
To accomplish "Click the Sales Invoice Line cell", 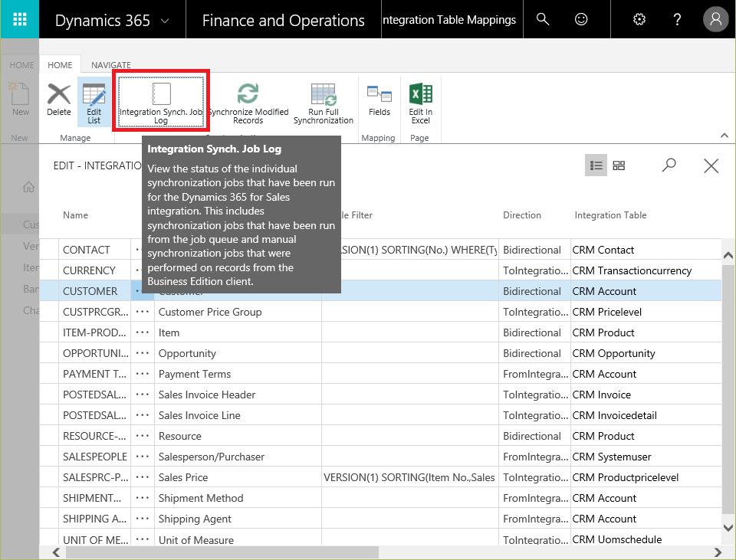I will coord(238,415).
